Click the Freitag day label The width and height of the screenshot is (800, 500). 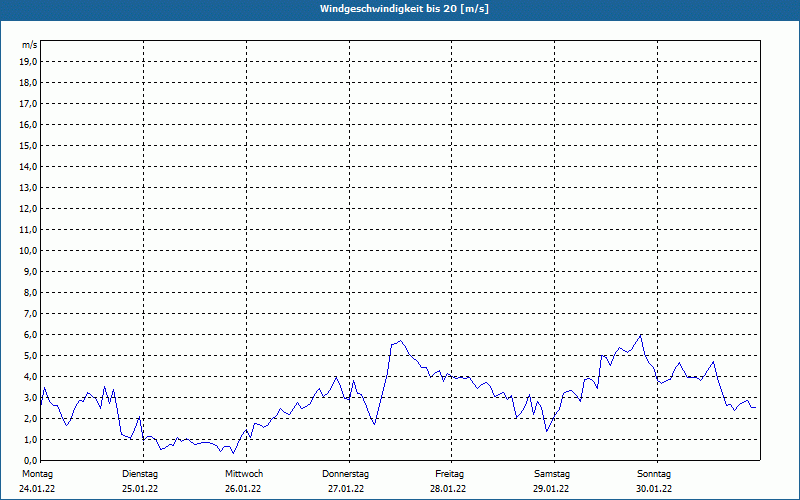[450, 474]
